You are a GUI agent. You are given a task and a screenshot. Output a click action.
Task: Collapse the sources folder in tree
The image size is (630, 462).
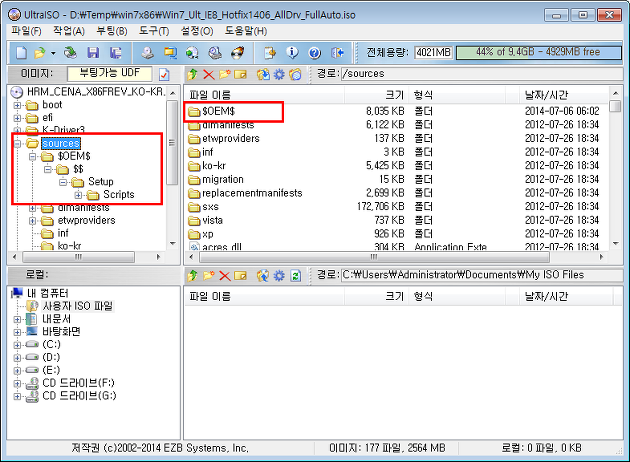(17, 143)
